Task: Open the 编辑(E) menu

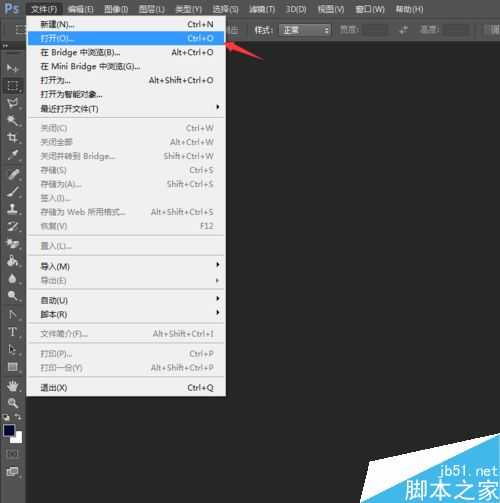Action: pos(81,9)
